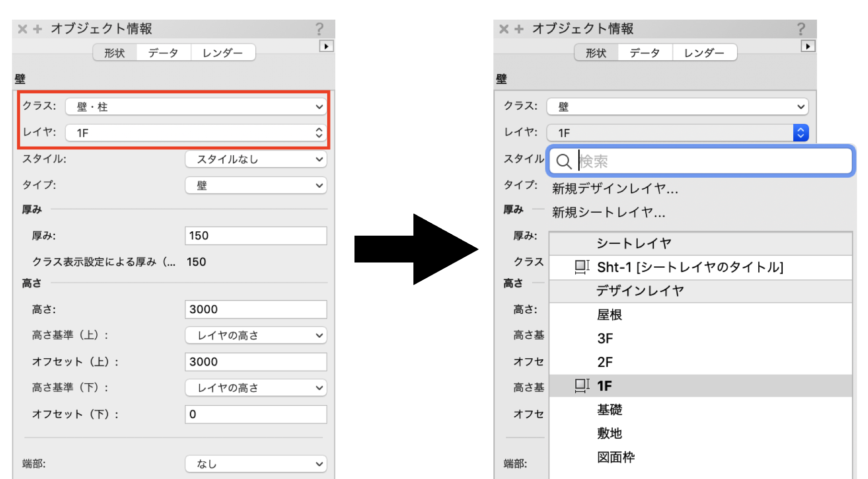Close the right Object Info palette via X icon

(x=504, y=29)
